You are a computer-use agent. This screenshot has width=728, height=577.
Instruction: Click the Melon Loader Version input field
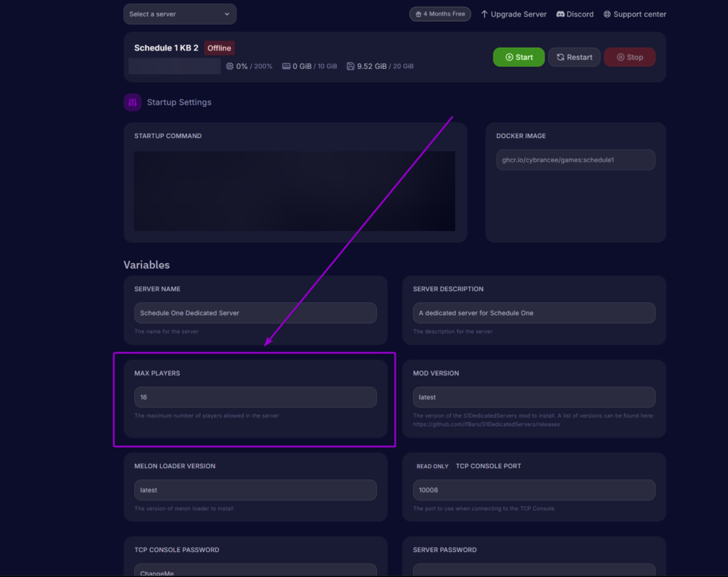click(x=255, y=490)
